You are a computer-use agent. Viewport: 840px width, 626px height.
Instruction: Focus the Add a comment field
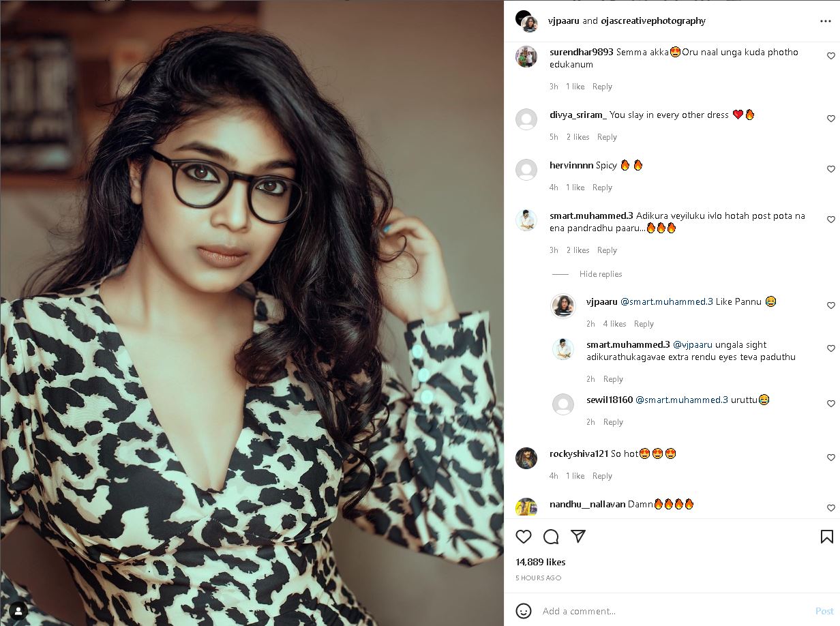click(x=675, y=611)
